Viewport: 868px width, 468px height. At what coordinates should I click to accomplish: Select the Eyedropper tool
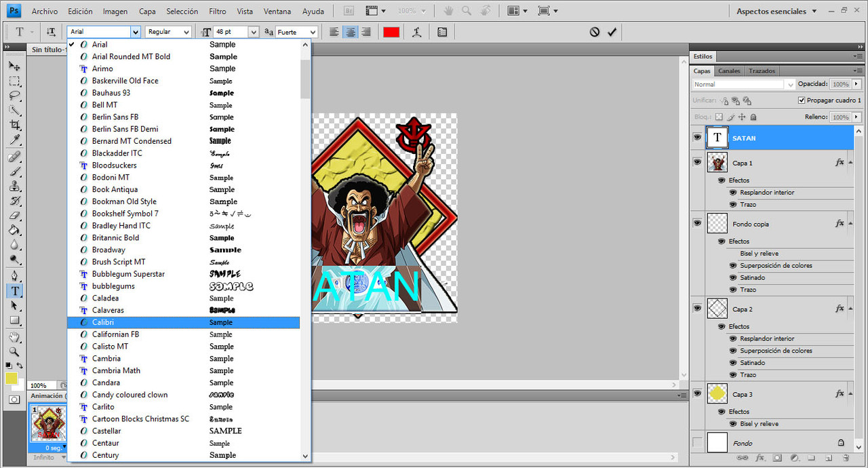click(x=14, y=140)
